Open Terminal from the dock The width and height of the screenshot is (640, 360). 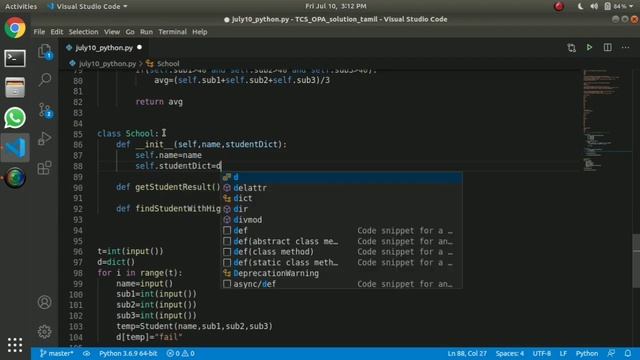click(15, 58)
